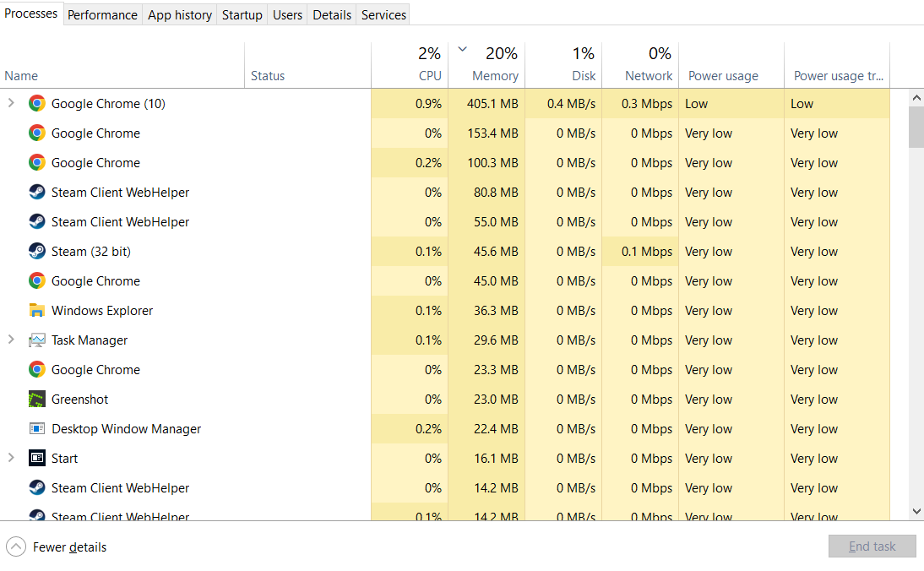Screen dimensions: 924x571
Task: Click the vertical scrollbar thumb
Action: tap(916, 128)
